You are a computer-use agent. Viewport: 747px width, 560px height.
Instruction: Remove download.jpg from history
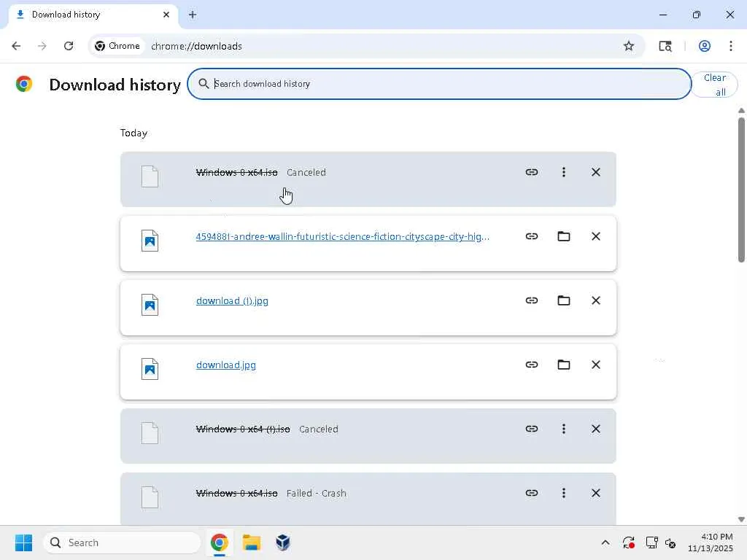pos(595,365)
